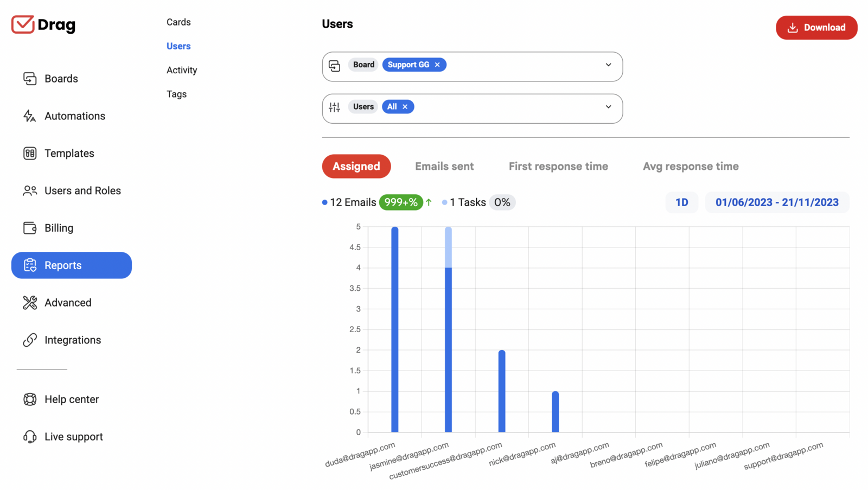Go to Boards

pyautogui.click(x=61, y=79)
